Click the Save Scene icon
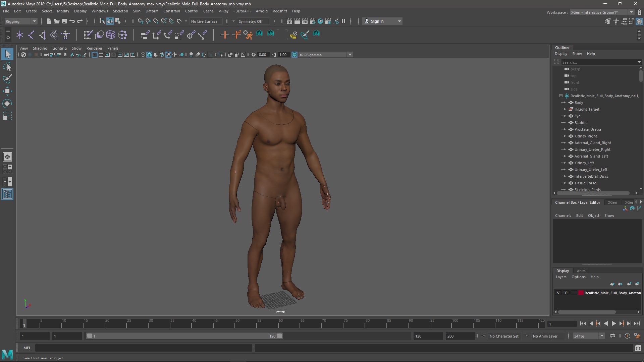Viewport: 644px width, 362px height. click(x=64, y=21)
